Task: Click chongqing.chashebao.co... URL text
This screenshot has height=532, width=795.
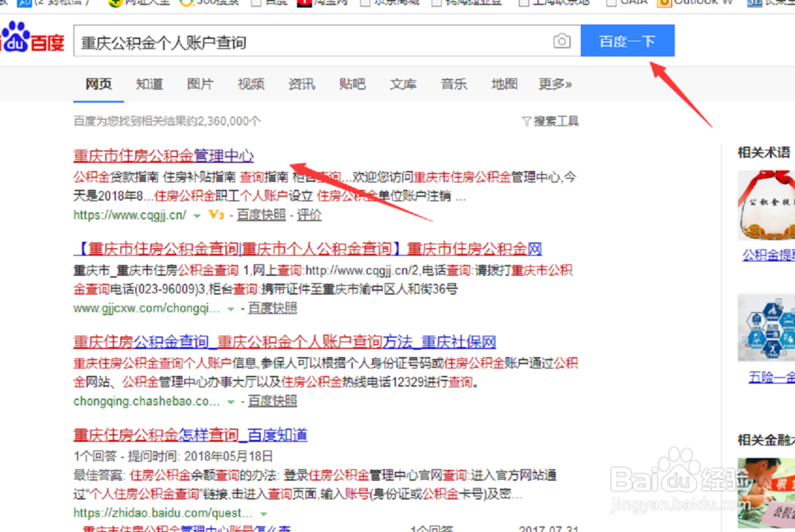Action: pos(146,401)
